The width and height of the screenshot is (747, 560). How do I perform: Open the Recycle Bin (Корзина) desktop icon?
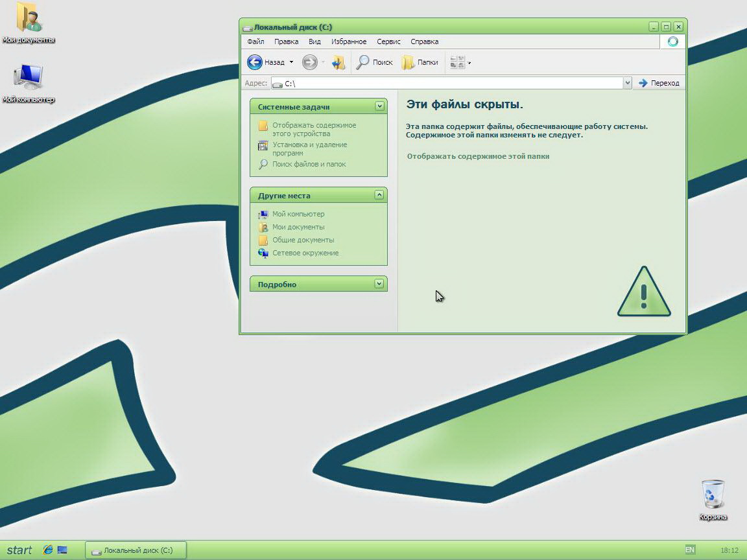pyautogui.click(x=713, y=495)
